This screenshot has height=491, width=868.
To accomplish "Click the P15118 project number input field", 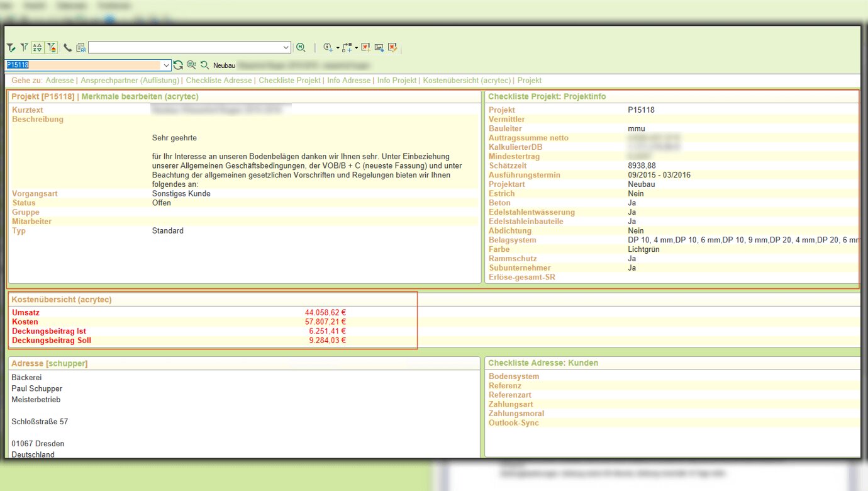I will coord(82,65).
